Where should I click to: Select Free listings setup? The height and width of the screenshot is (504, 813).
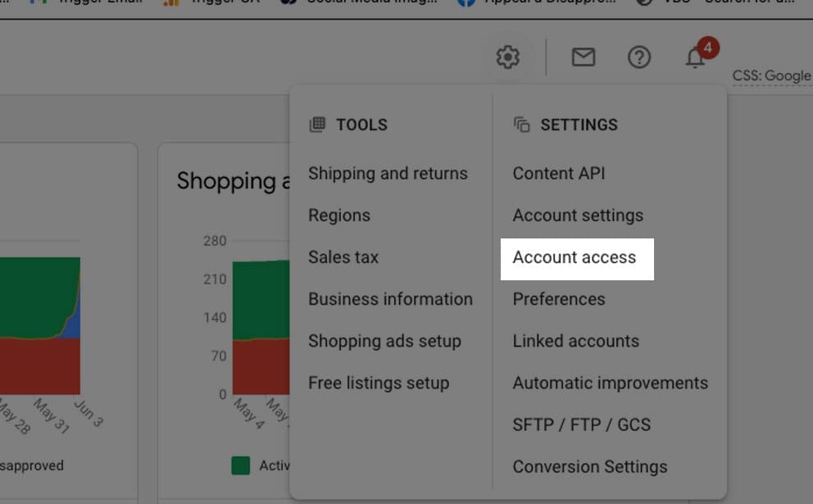(x=379, y=383)
